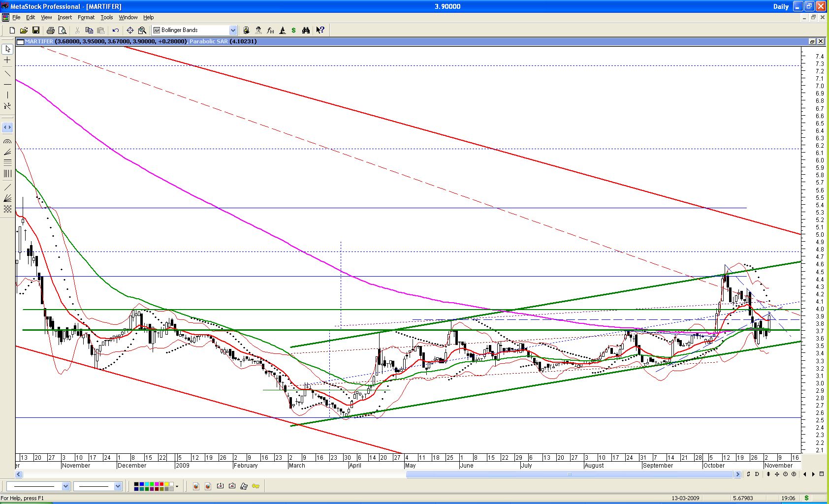Screen dimensions: 829x504
Task: Select the trendline drawing tool in left toolbar
Action: 7,74
